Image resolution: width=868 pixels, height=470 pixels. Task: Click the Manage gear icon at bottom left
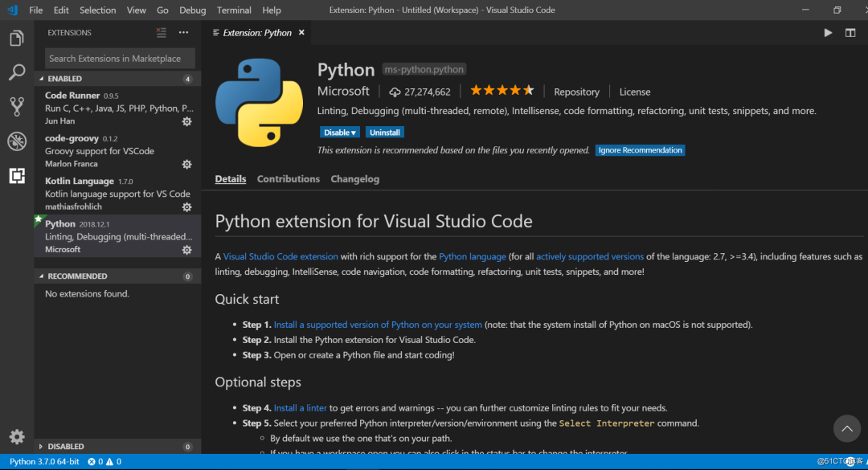point(16,436)
